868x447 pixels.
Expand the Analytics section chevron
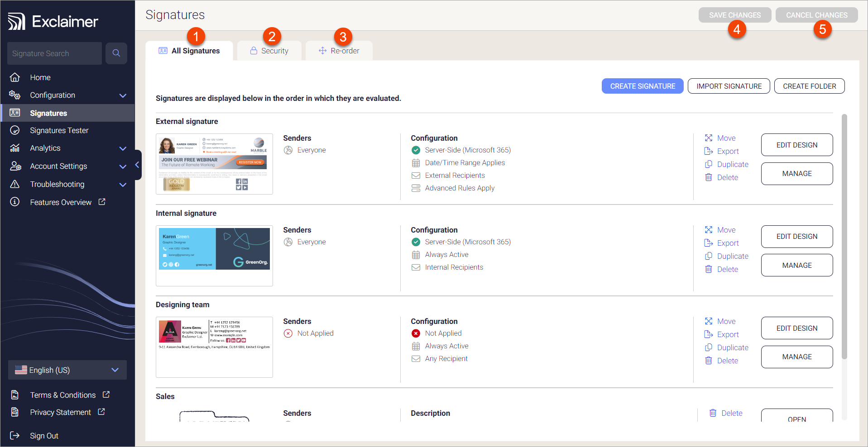click(x=123, y=148)
